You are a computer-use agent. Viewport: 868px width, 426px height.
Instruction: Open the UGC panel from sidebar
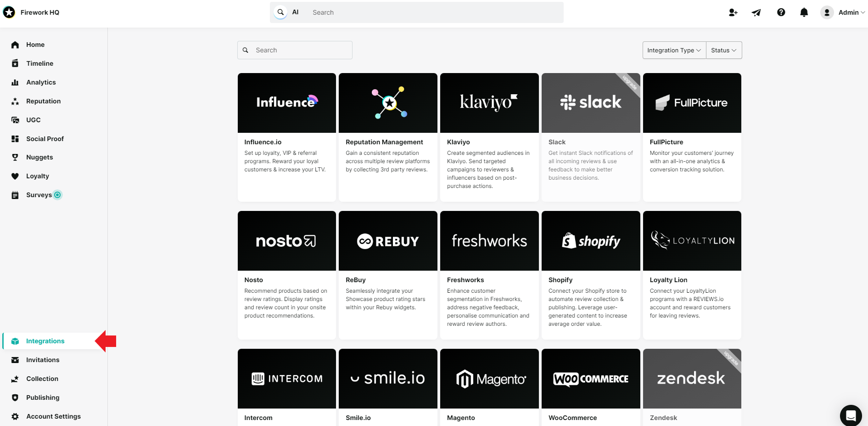[33, 120]
